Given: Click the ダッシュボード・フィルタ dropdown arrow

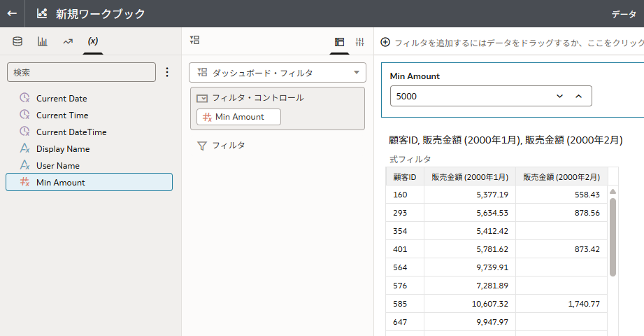Looking at the screenshot, I should [357, 73].
